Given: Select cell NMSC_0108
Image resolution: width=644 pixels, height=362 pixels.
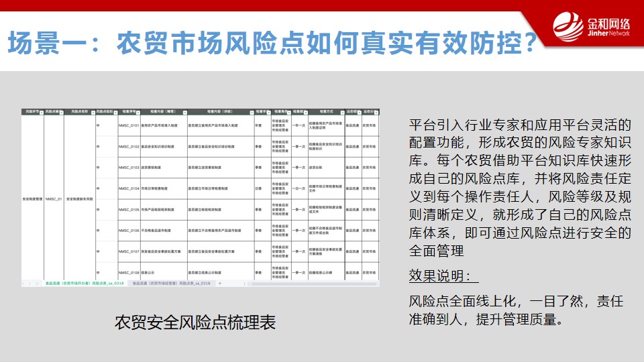Looking at the screenshot, I should [129, 272].
